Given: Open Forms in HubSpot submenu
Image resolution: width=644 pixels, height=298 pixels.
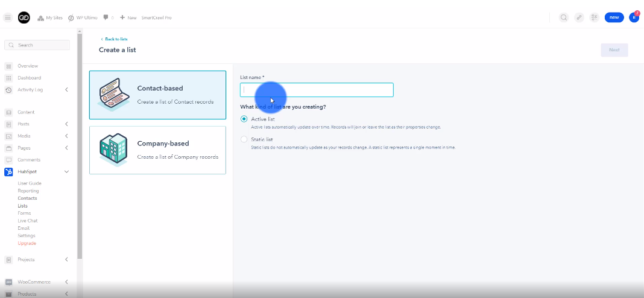Looking at the screenshot, I should coord(24,213).
